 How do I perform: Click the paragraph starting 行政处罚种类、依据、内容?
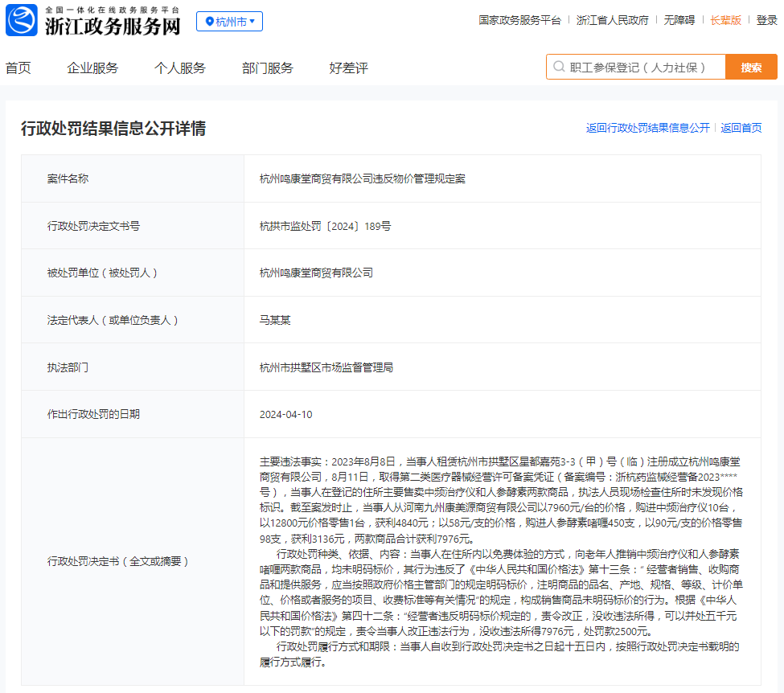pyautogui.click(x=501, y=593)
